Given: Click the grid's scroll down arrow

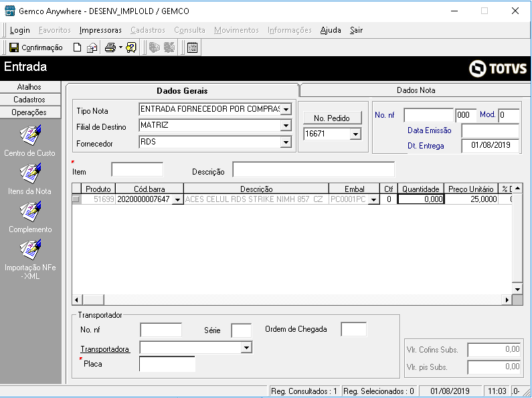Looking at the screenshot, I should (x=517, y=289).
